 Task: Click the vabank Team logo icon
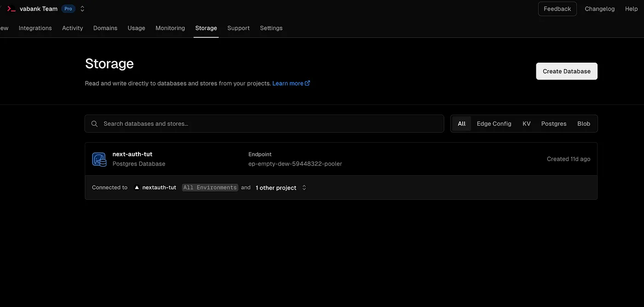11,9
